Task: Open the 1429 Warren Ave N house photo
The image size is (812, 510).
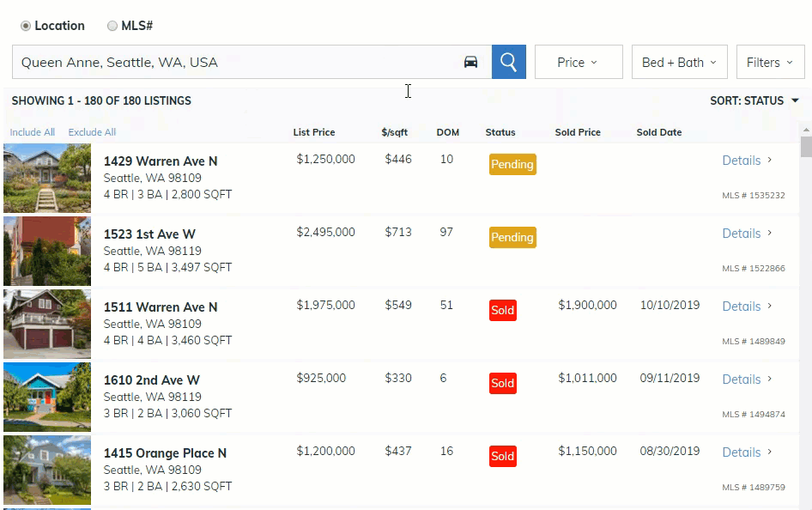Action: pos(47,178)
